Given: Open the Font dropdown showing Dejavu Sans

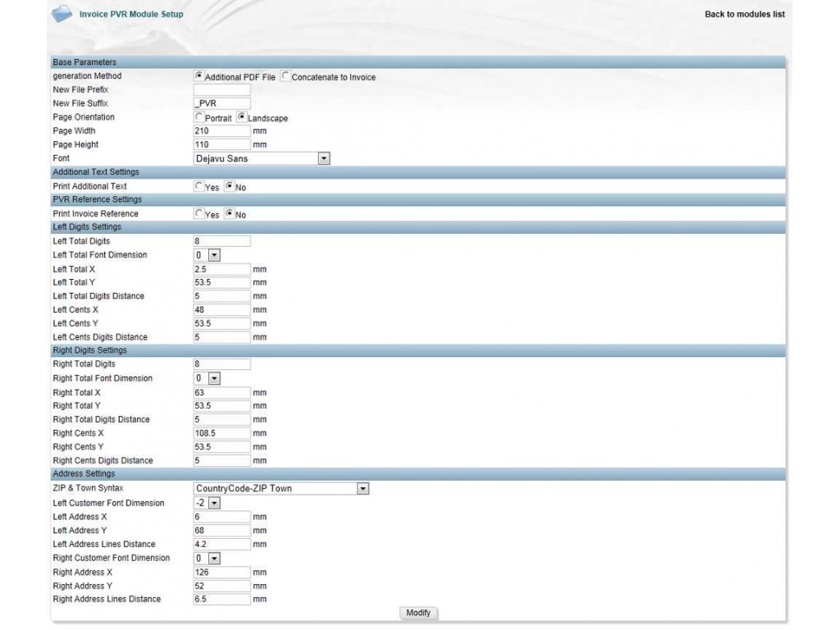Looking at the screenshot, I should [262, 158].
